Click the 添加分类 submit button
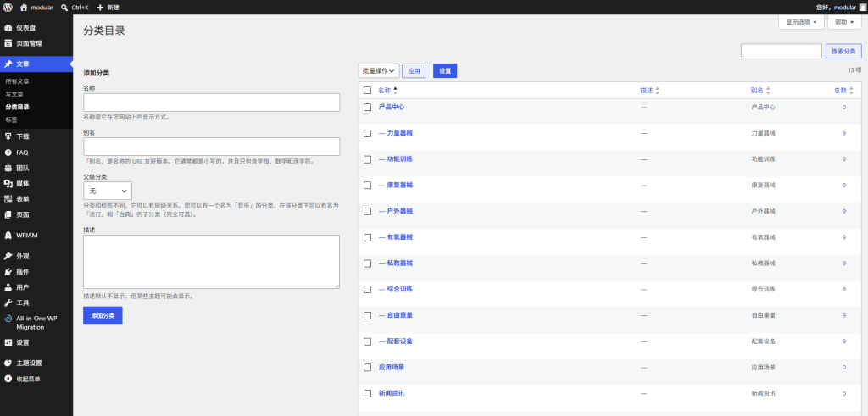This screenshot has height=416, width=868. tap(103, 315)
